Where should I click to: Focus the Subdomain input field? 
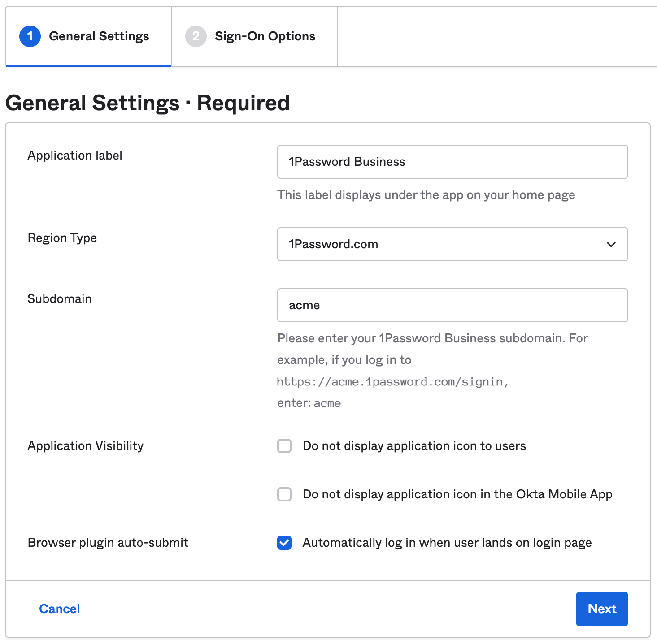coord(453,305)
